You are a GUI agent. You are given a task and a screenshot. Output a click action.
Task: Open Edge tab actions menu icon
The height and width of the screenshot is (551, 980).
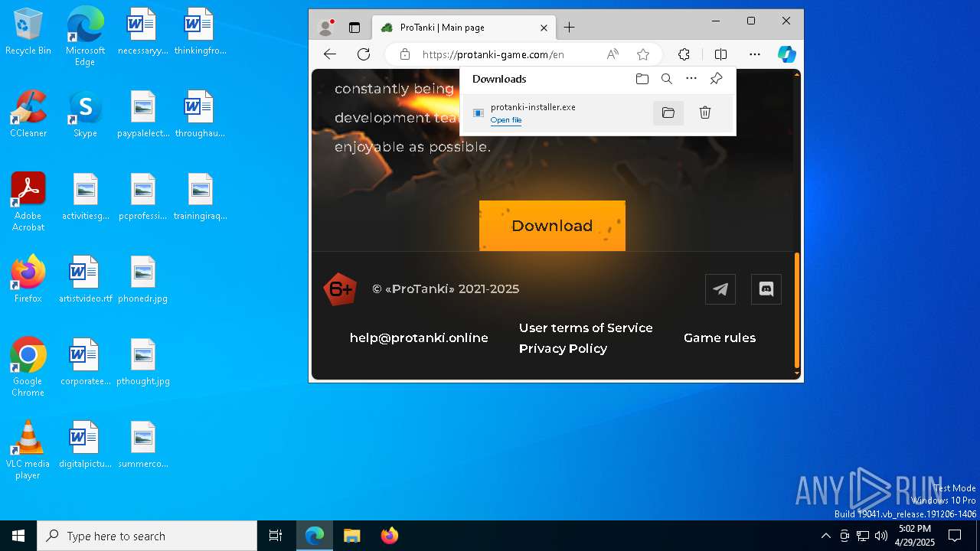coord(354,28)
